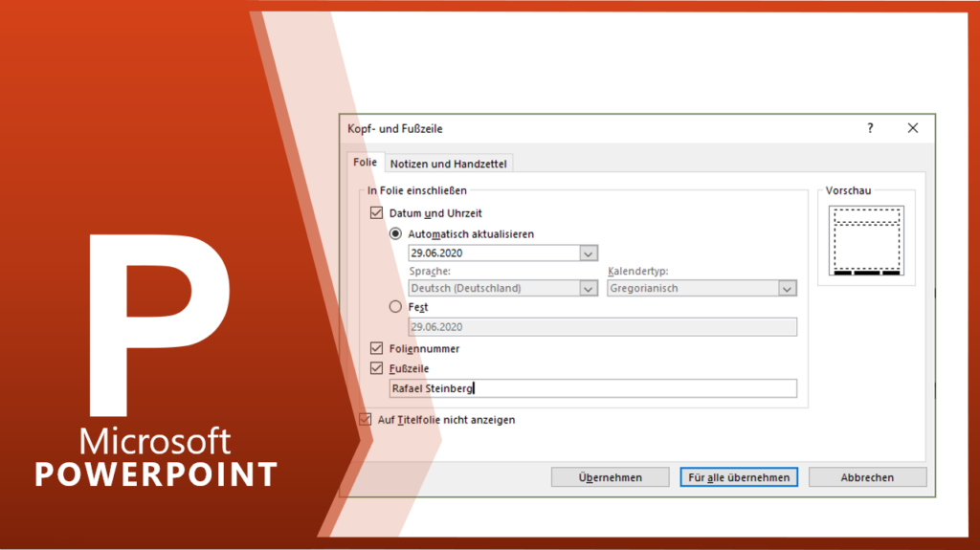Screen dimensions: 980x550
Task: Click Für alle übernehmen button
Action: tap(739, 477)
